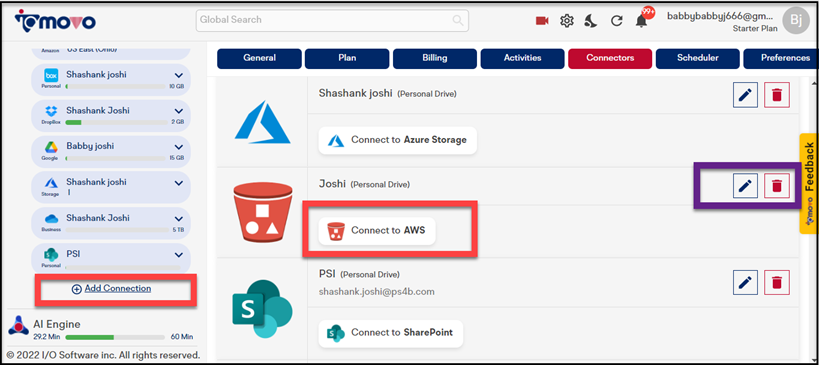Click the AI Engine usage progress bar
819x365 pixels.
tap(114, 337)
